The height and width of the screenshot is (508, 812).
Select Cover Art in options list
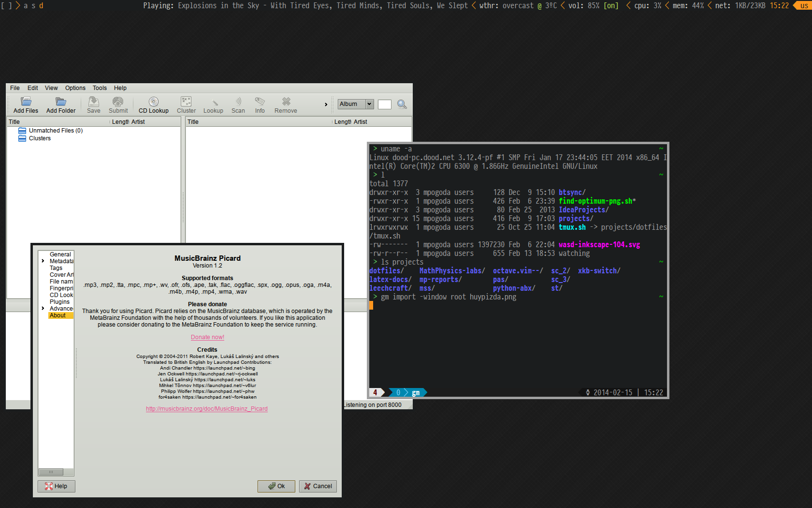coord(61,275)
